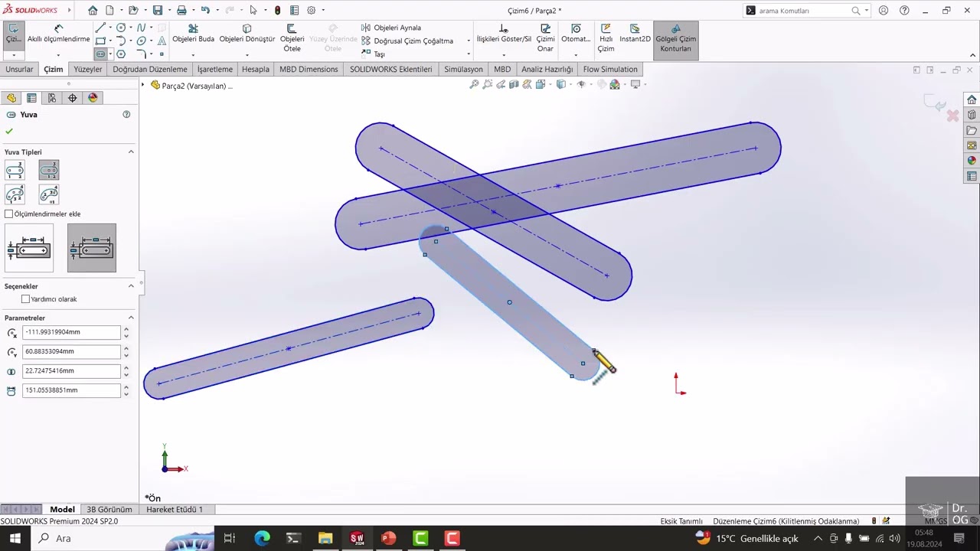Print the document with the printer icon

[181, 11]
